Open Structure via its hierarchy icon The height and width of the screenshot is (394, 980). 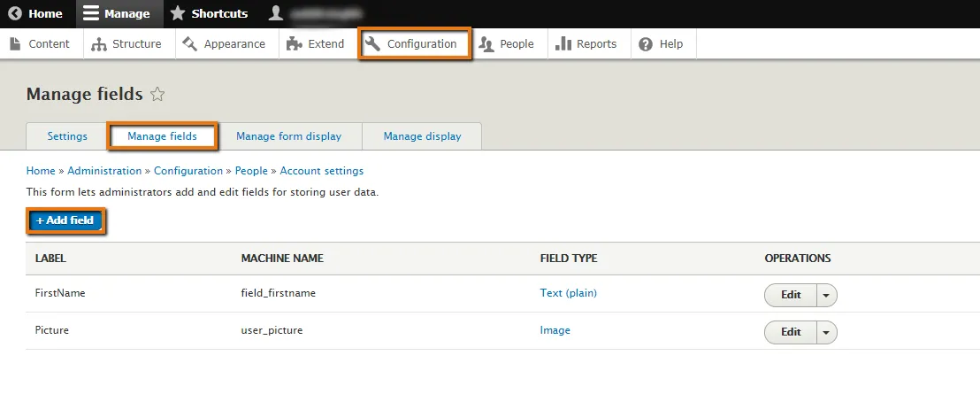pos(98,43)
